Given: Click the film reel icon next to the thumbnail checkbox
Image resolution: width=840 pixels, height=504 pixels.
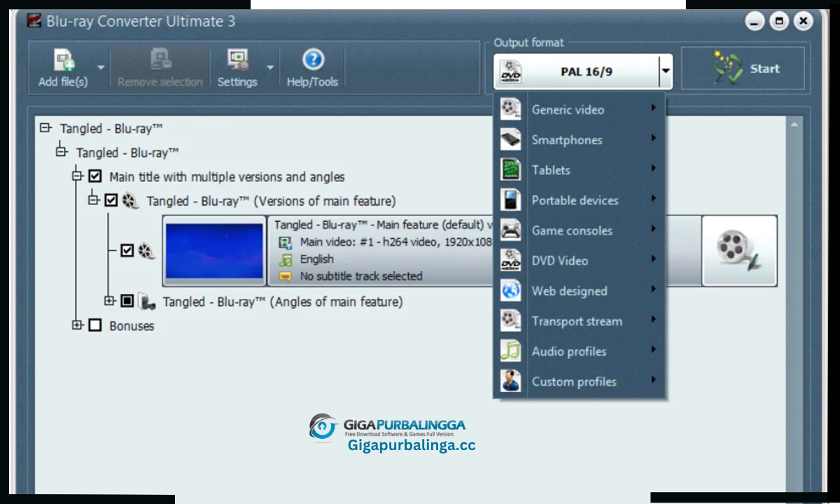Looking at the screenshot, I should click(146, 251).
